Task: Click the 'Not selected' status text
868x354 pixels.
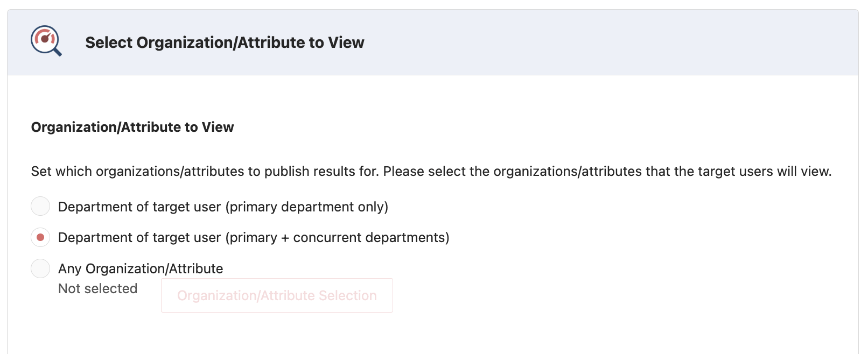Action: click(x=97, y=289)
